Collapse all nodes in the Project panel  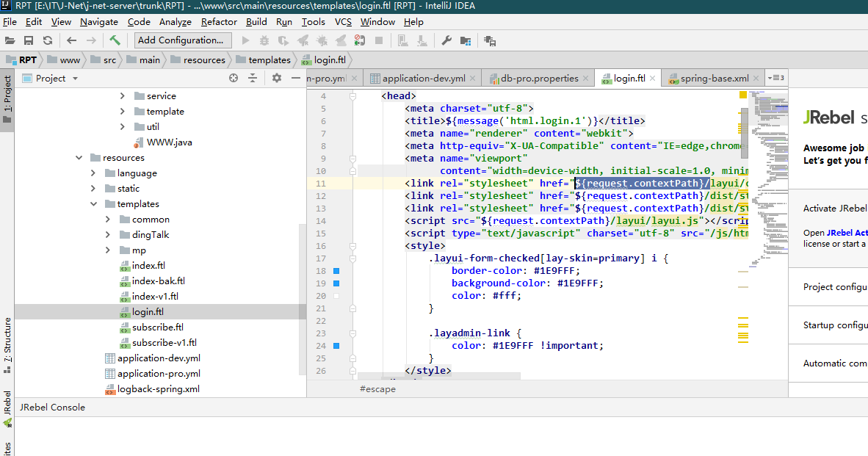point(253,77)
